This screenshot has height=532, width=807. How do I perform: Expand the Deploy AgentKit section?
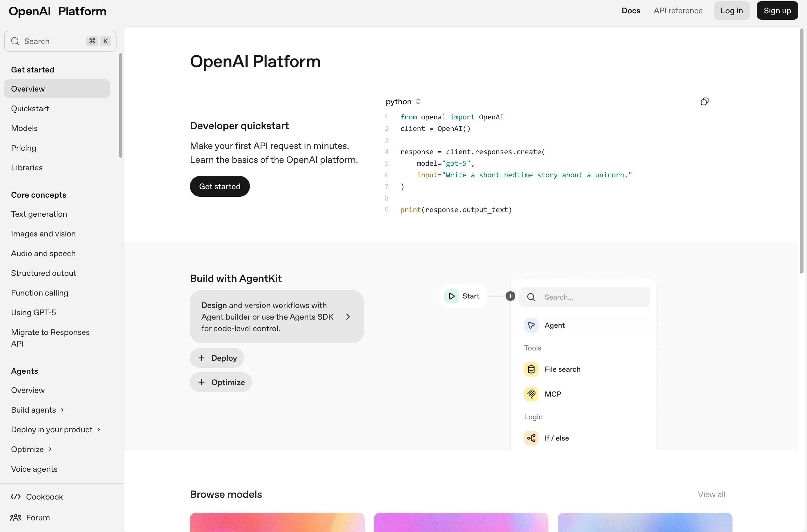[217, 358]
